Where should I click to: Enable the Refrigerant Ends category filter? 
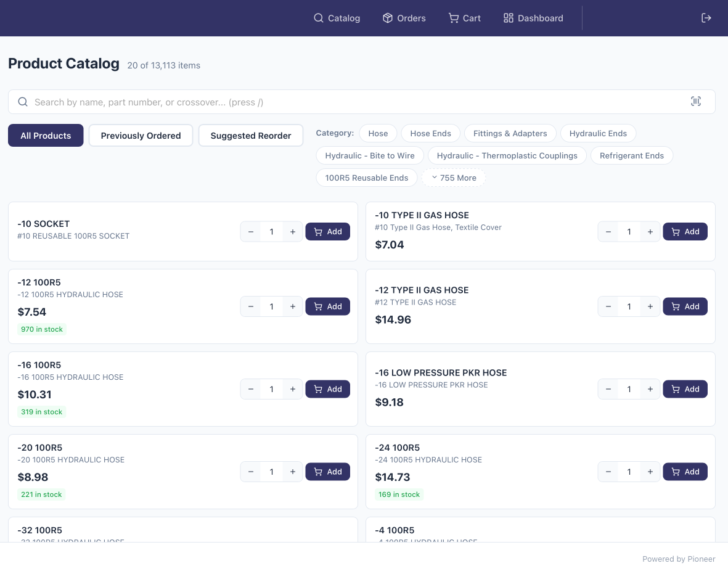tap(631, 155)
